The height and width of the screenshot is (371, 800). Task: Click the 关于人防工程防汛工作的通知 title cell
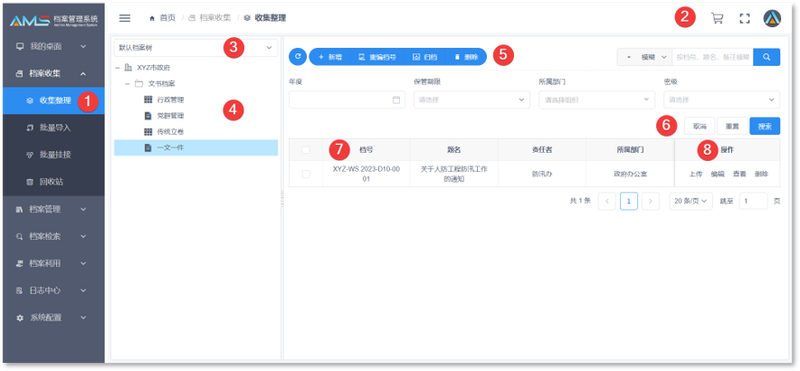(x=454, y=174)
